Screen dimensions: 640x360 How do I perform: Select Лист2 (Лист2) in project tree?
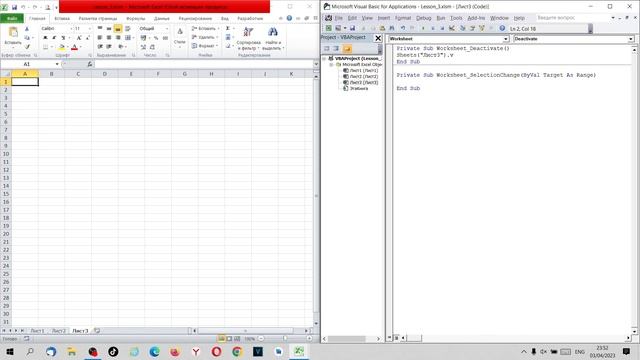[x=361, y=76]
